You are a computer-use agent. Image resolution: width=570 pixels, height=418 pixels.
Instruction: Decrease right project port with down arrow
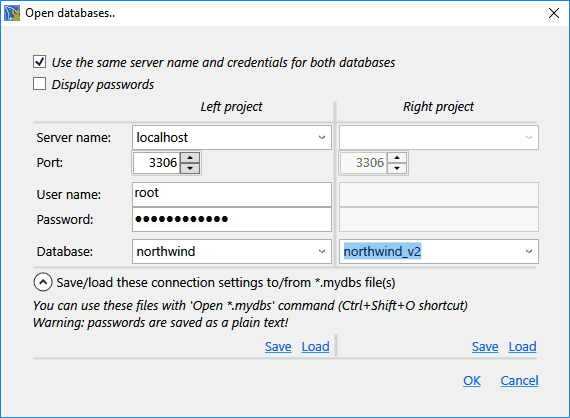point(397,168)
